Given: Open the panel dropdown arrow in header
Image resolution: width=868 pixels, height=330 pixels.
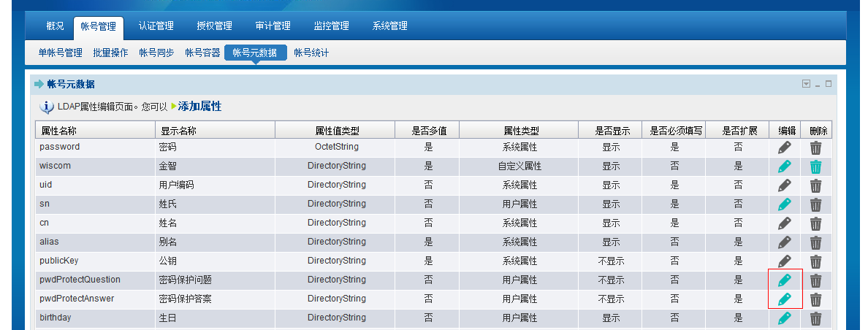Looking at the screenshot, I should [x=806, y=84].
